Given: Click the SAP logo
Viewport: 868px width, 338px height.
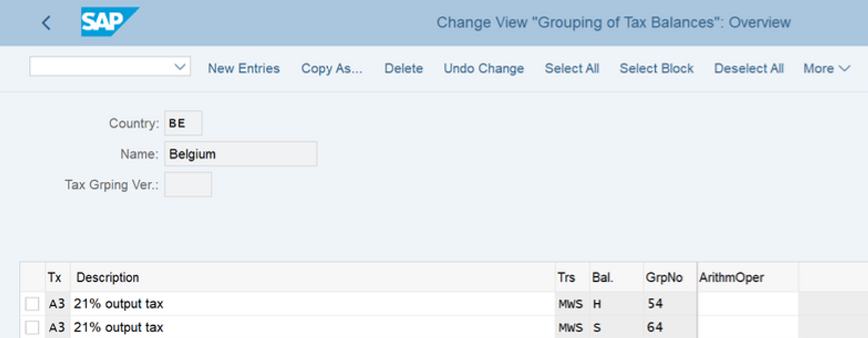Looking at the screenshot, I should coord(110,22).
